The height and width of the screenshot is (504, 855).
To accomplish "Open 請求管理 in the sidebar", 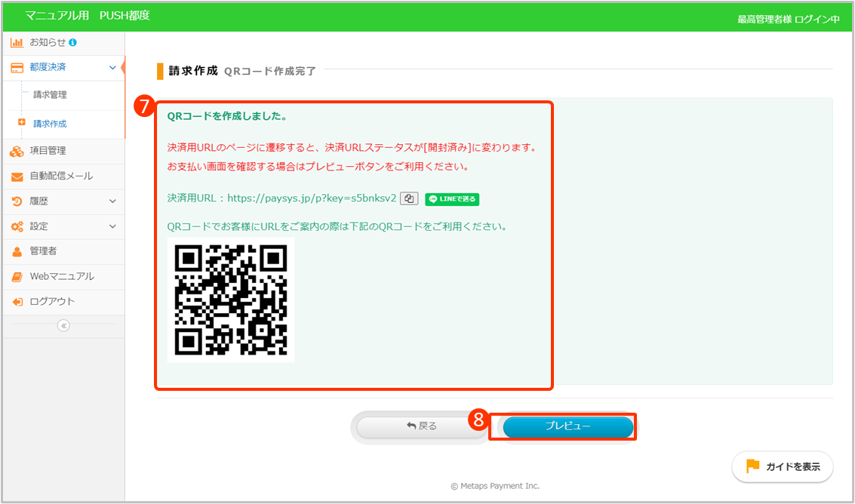I will pos(50,95).
